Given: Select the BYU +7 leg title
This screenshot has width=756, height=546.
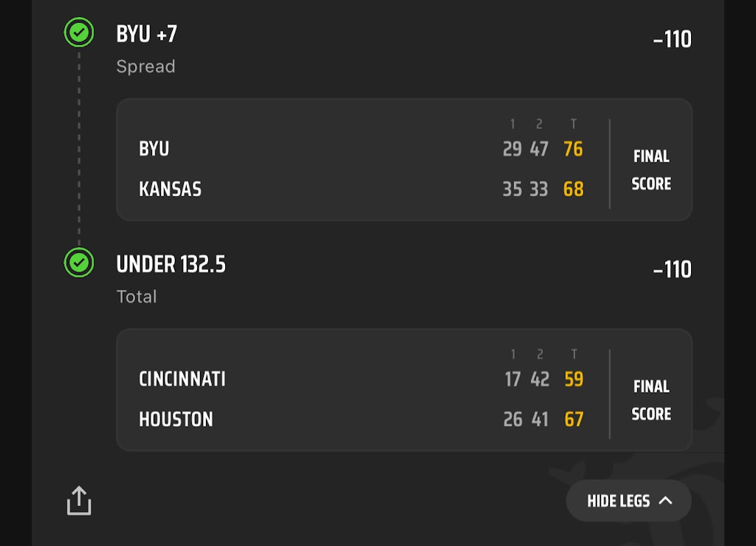Looking at the screenshot, I should point(147,34).
